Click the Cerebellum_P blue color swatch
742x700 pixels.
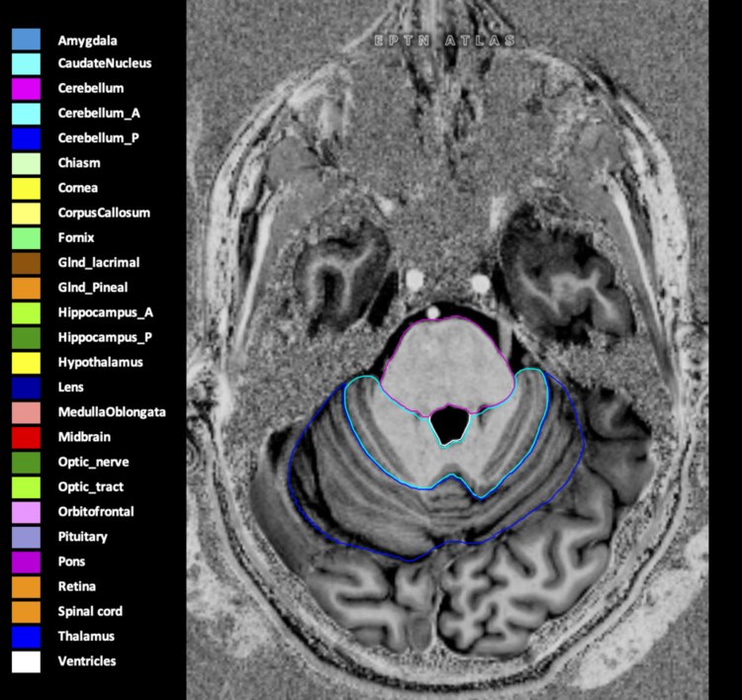(x=26, y=138)
